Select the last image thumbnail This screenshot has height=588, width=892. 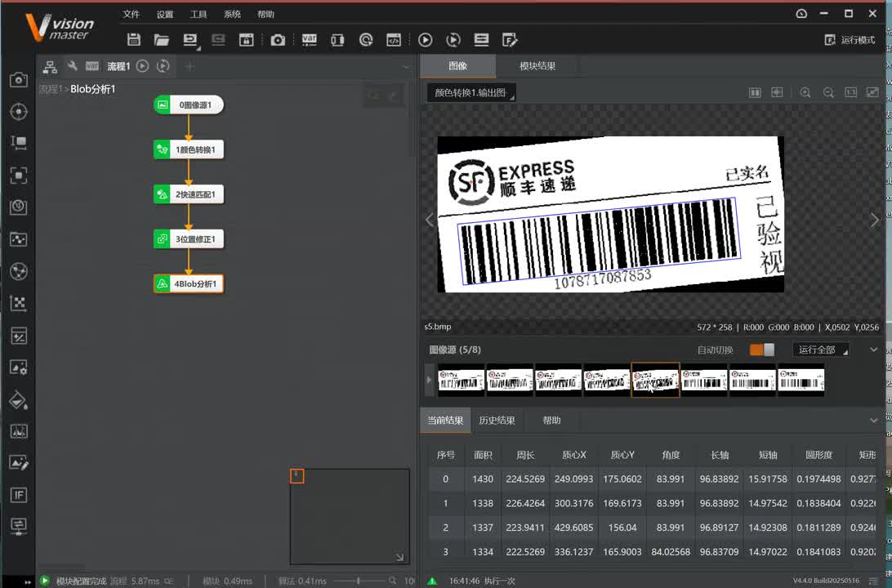point(801,380)
